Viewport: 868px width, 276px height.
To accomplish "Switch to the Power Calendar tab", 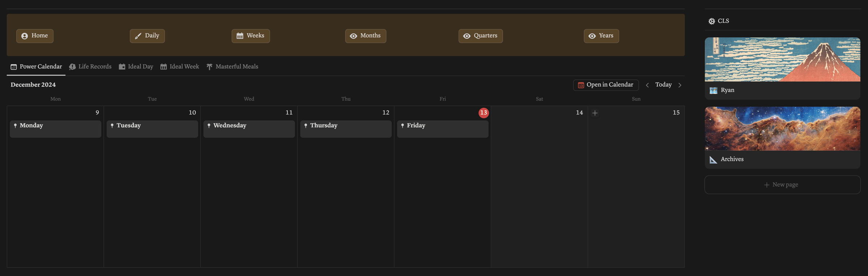I will pos(36,67).
